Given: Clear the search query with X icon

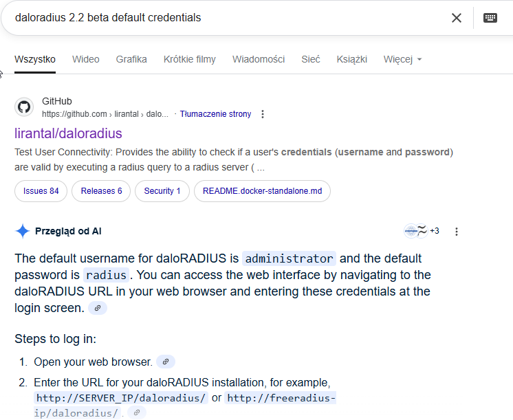Looking at the screenshot, I should [x=457, y=18].
